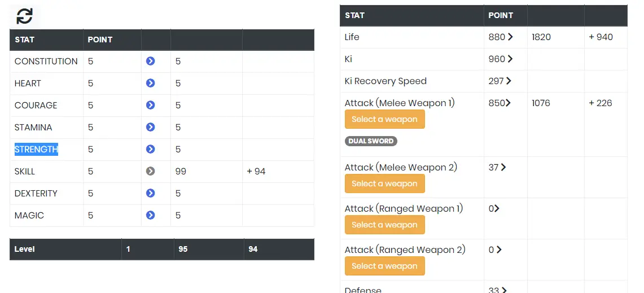Viewport: 644px width, 293px height.
Task: Click the blue arrow next to DEXTERITY
Action: [x=150, y=193]
